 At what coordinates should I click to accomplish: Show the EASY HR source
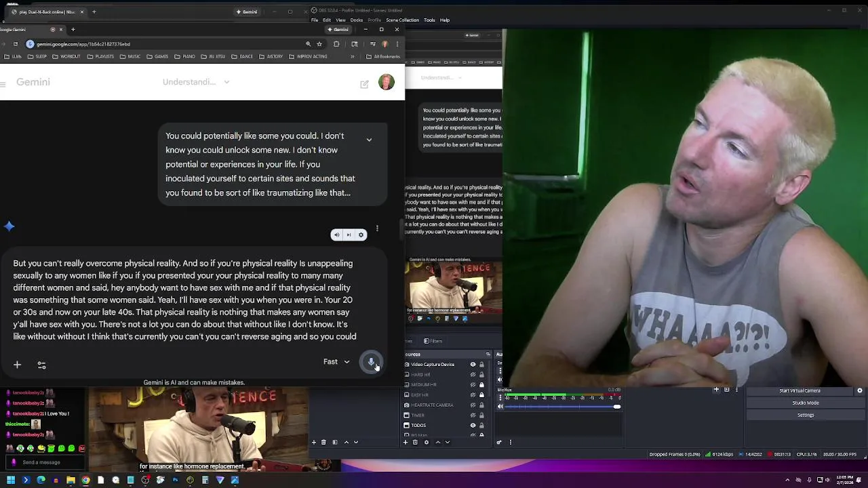[473, 395]
